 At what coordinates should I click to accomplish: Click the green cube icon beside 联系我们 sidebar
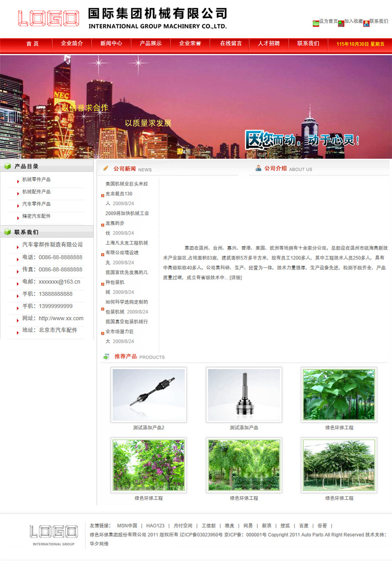click(x=7, y=232)
